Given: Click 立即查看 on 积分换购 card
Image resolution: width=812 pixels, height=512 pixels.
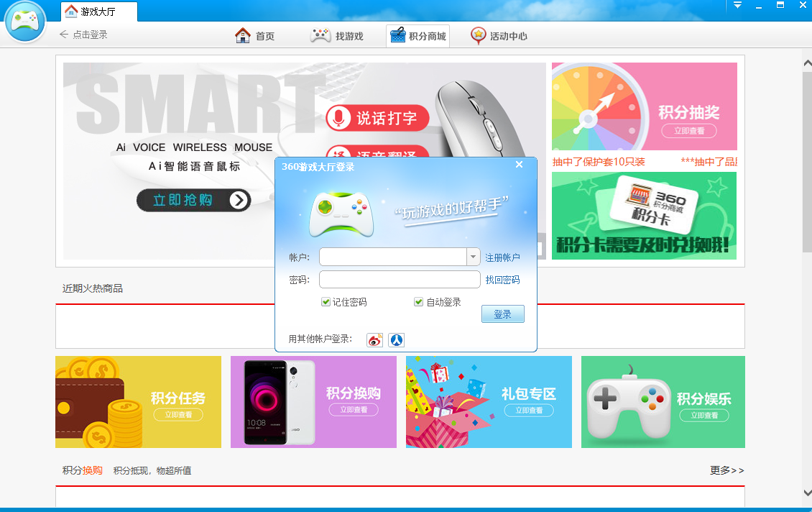Looking at the screenshot, I should pyautogui.click(x=354, y=409).
